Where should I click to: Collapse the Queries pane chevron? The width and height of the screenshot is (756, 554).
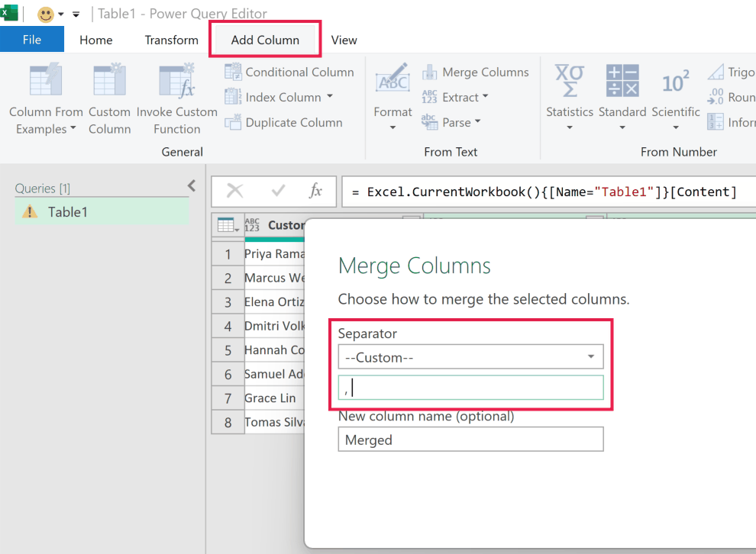coord(192,186)
